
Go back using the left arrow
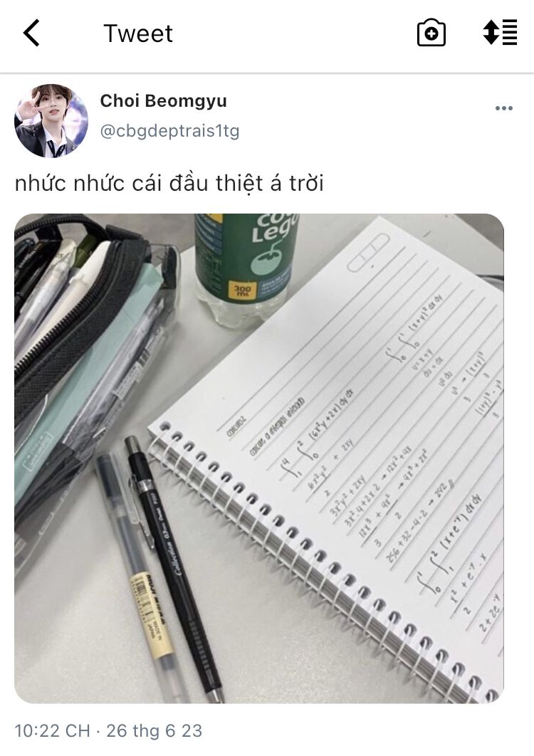31,33
